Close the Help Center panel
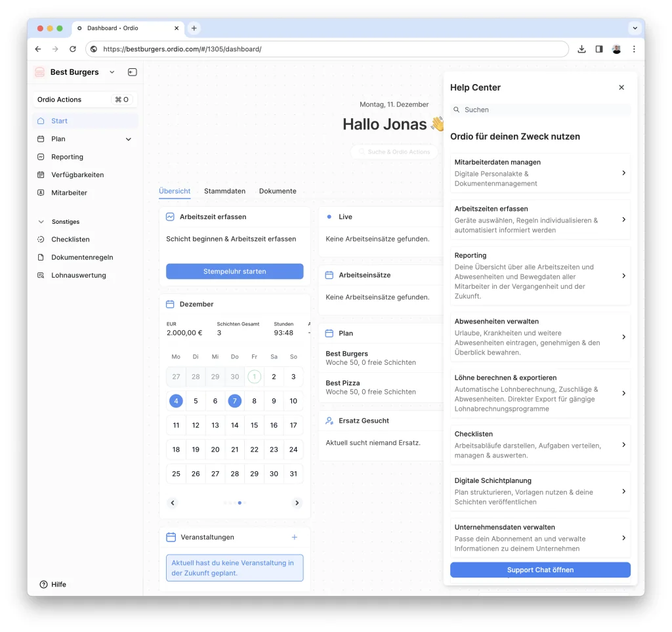The image size is (672, 632). pyautogui.click(x=621, y=87)
